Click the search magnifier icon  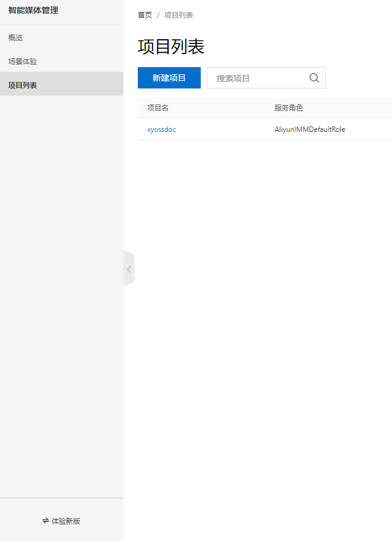click(x=314, y=78)
